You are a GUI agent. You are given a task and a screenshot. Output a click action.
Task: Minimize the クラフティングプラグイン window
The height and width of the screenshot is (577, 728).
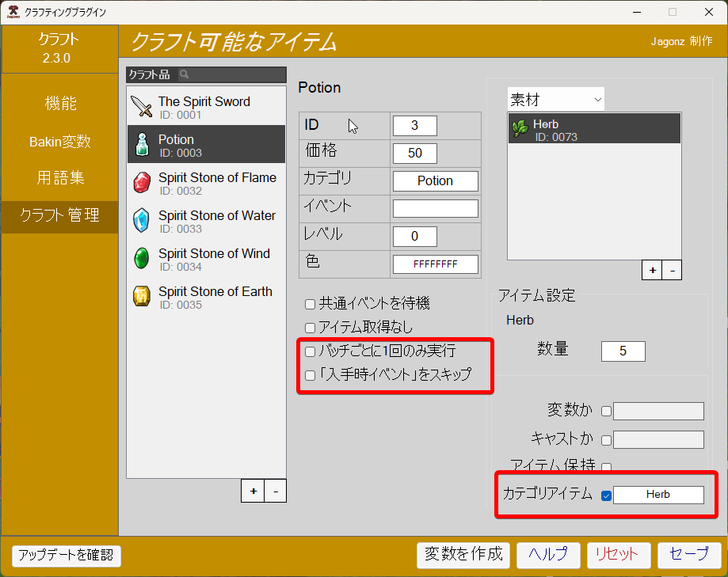pos(637,12)
